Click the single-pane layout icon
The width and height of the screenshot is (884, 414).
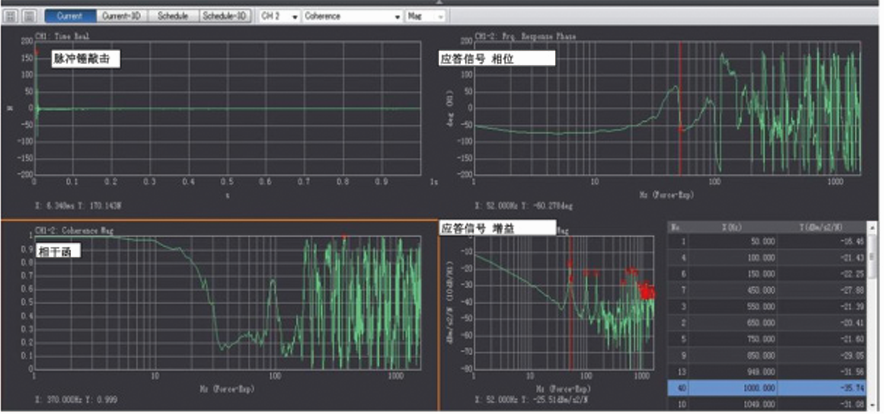[x=29, y=17]
